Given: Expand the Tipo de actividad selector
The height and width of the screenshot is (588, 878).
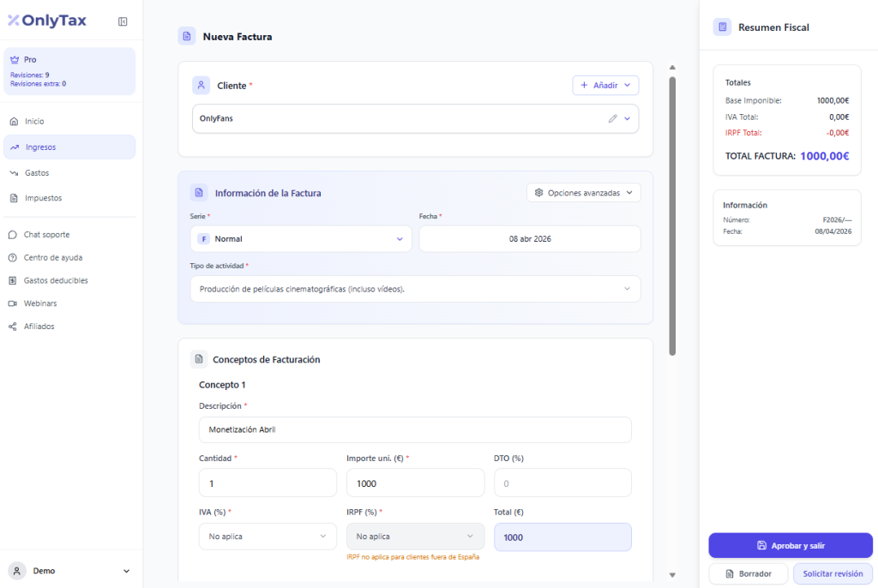Looking at the screenshot, I should click(x=415, y=289).
